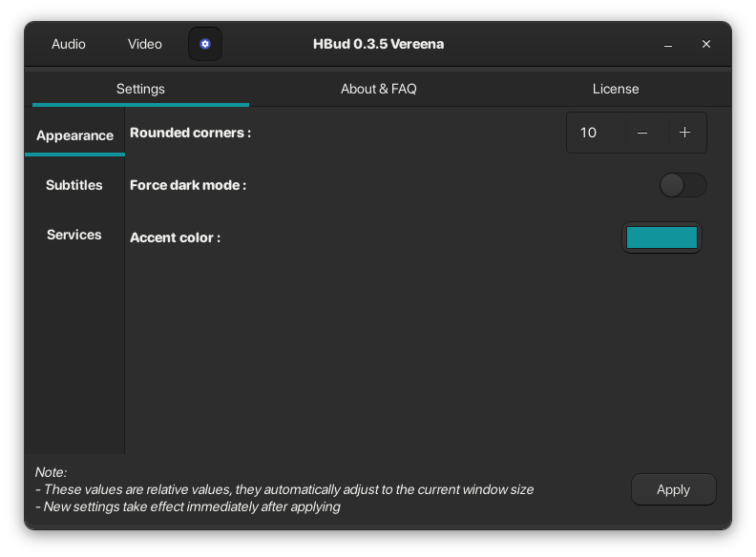Click the "Rounded corners :" label

click(191, 133)
